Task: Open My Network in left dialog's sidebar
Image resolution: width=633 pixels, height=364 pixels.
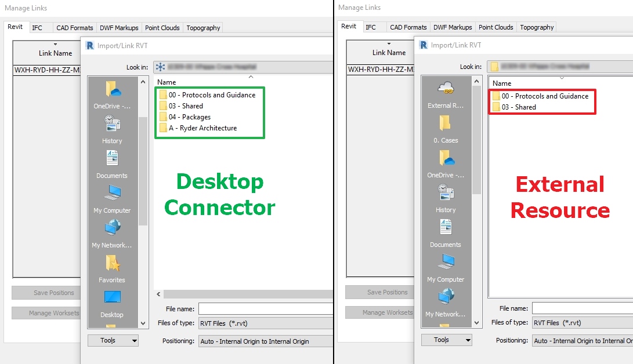Action: [112, 234]
